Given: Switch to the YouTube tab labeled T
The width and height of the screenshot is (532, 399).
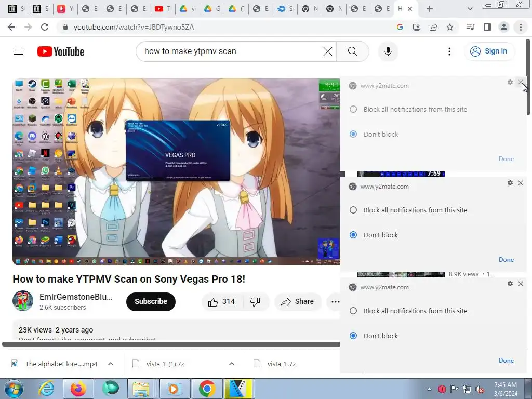Looking at the screenshot, I should click(163, 9).
